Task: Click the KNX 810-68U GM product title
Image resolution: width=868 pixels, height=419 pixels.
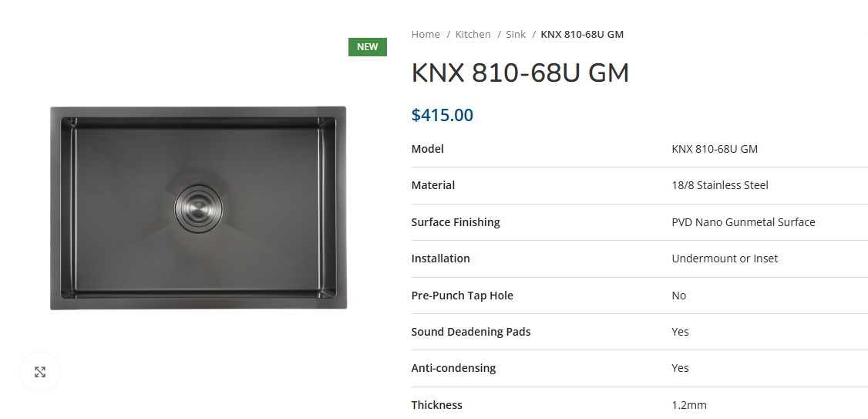Action: [x=520, y=73]
